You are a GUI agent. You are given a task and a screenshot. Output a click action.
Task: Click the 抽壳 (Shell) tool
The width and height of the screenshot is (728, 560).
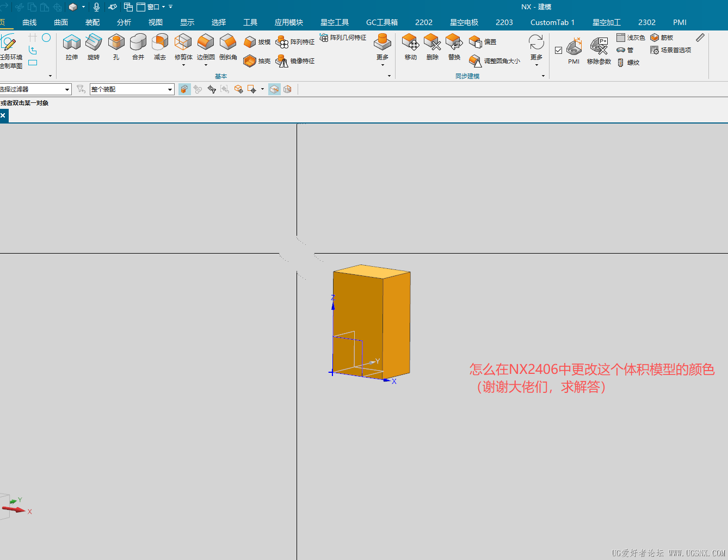(x=257, y=61)
